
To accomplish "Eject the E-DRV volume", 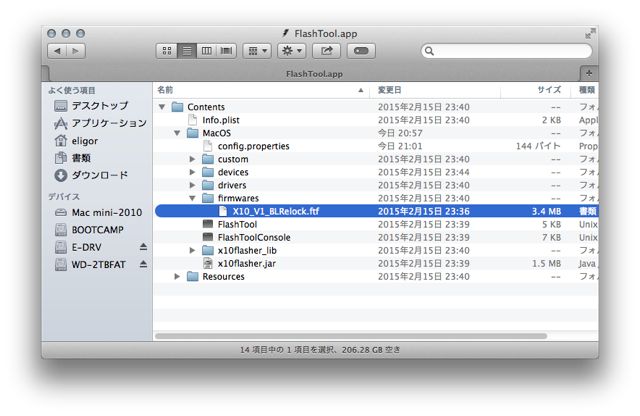I will [x=143, y=247].
